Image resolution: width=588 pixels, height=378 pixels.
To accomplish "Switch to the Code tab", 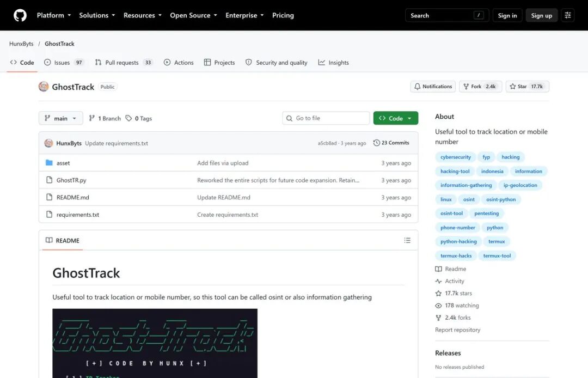I will pos(22,63).
